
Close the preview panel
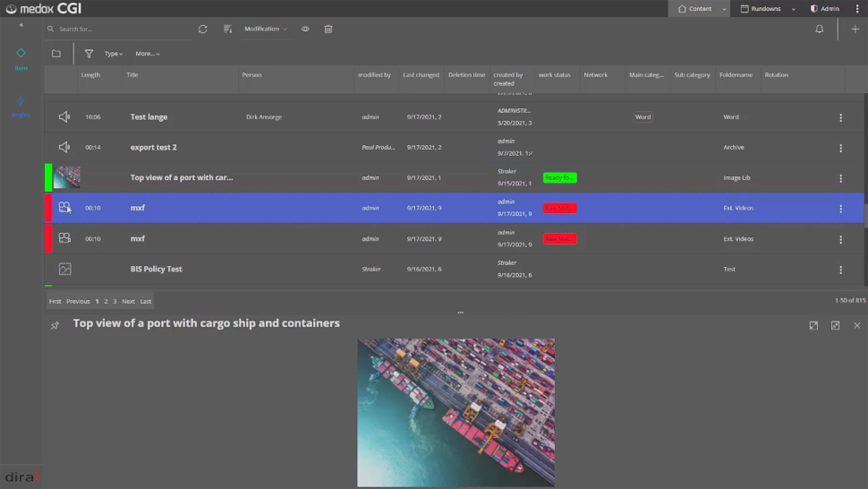pos(857,326)
